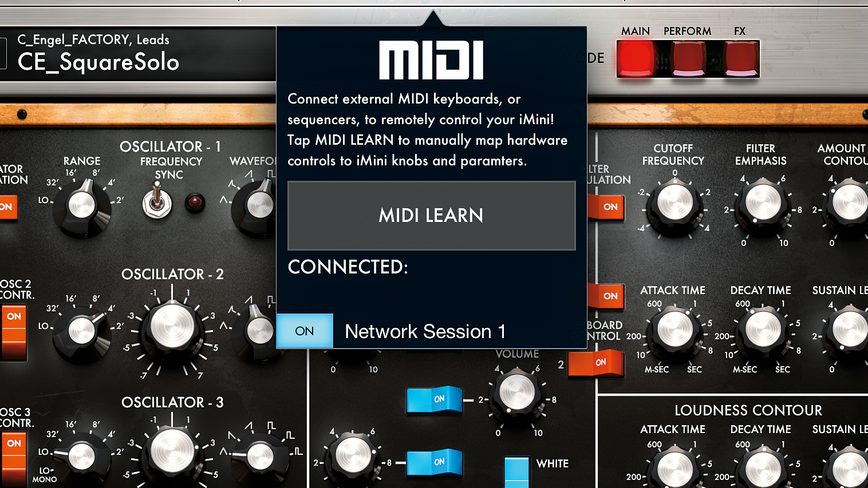
Task: Click the filter Decay Time knob
Action: (763, 331)
